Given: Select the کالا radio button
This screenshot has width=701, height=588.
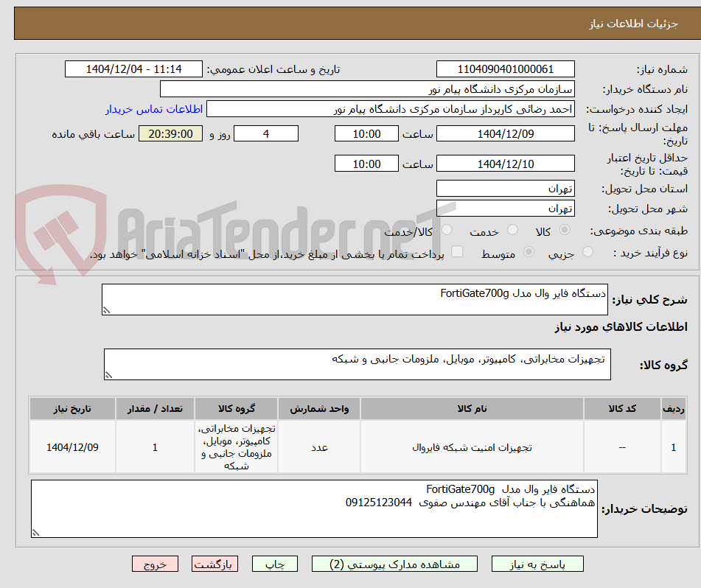Looking at the screenshot, I should pos(565,230).
